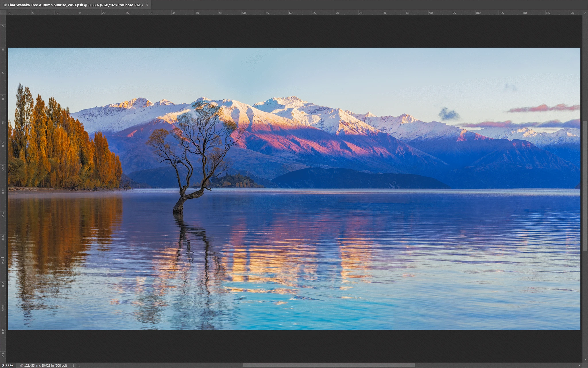Viewport: 588px width, 368px height.
Task: Click the horizontal scrollbar thumb
Action: pos(329,365)
